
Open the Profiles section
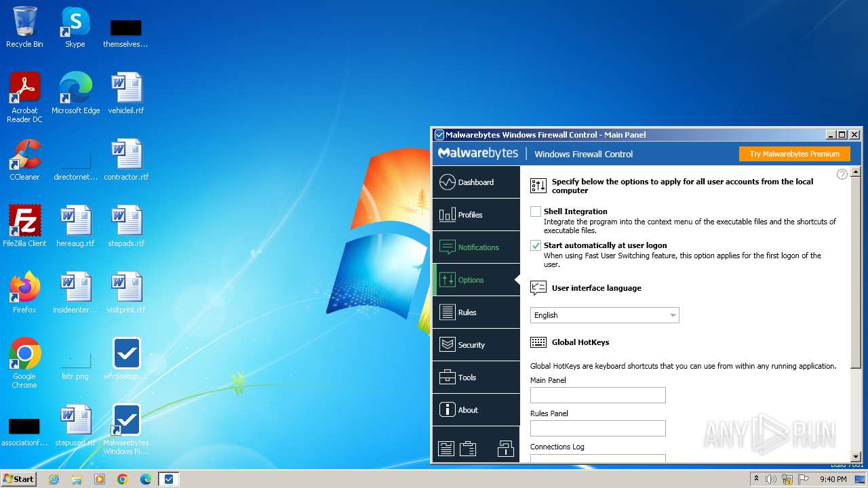tap(476, 215)
